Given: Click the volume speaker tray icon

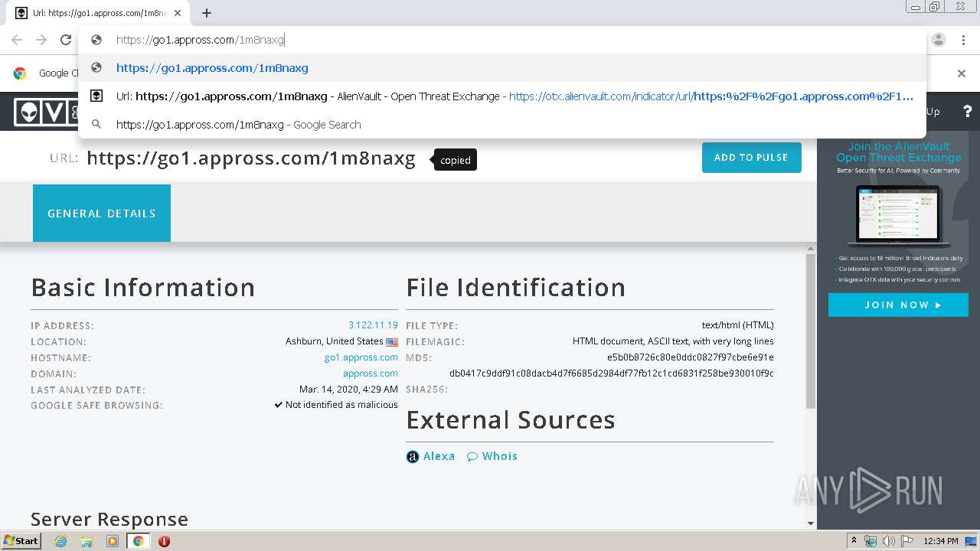Looking at the screenshot, I should (888, 541).
